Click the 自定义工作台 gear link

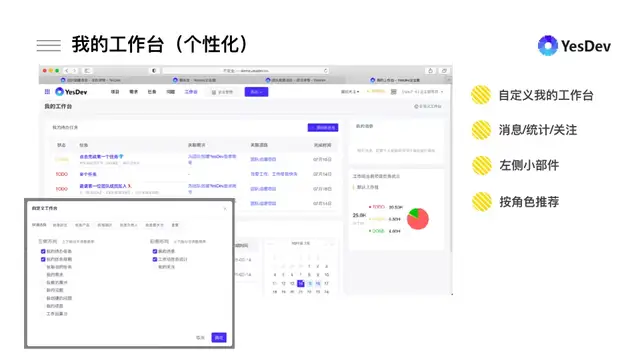click(427, 106)
